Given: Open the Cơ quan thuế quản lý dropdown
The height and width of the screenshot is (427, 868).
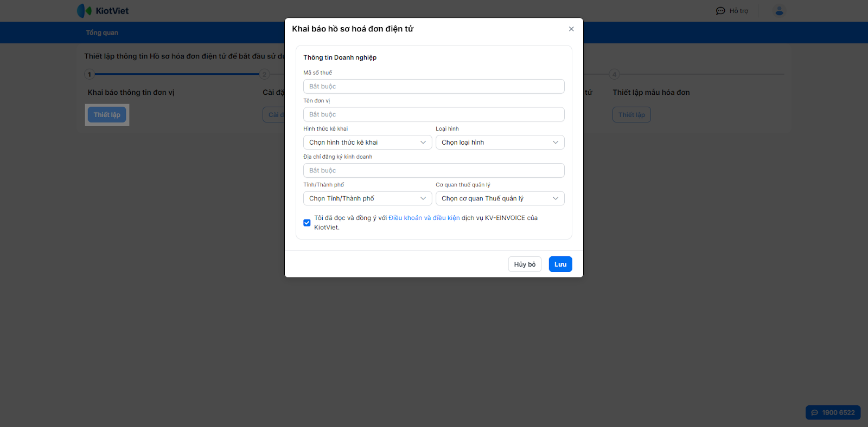Looking at the screenshot, I should [x=500, y=198].
